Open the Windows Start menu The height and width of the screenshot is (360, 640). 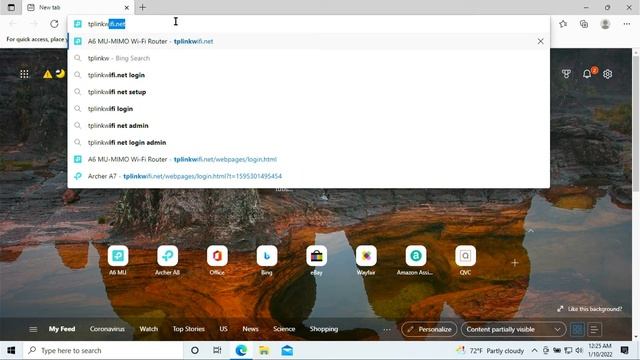[11, 350]
